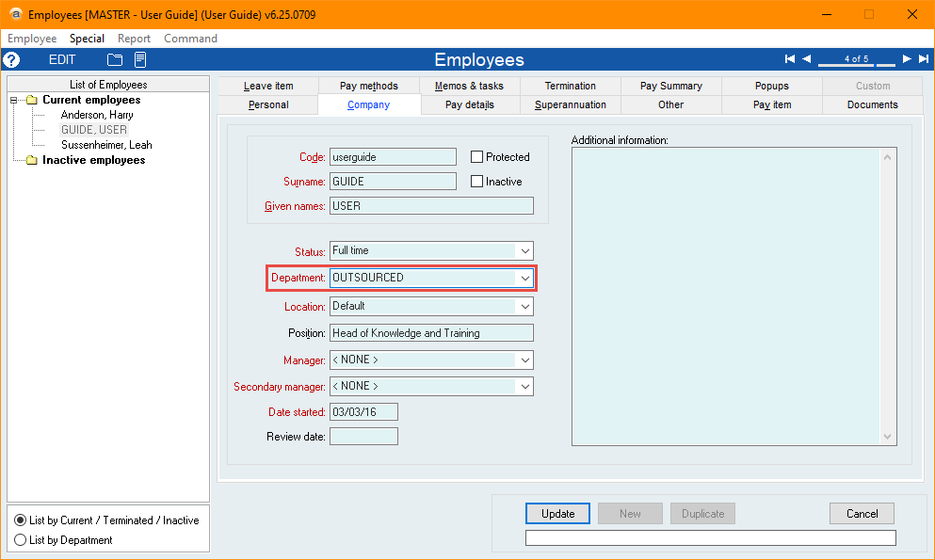The height and width of the screenshot is (560, 935).
Task: Open the Report menu
Action: pyautogui.click(x=134, y=39)
